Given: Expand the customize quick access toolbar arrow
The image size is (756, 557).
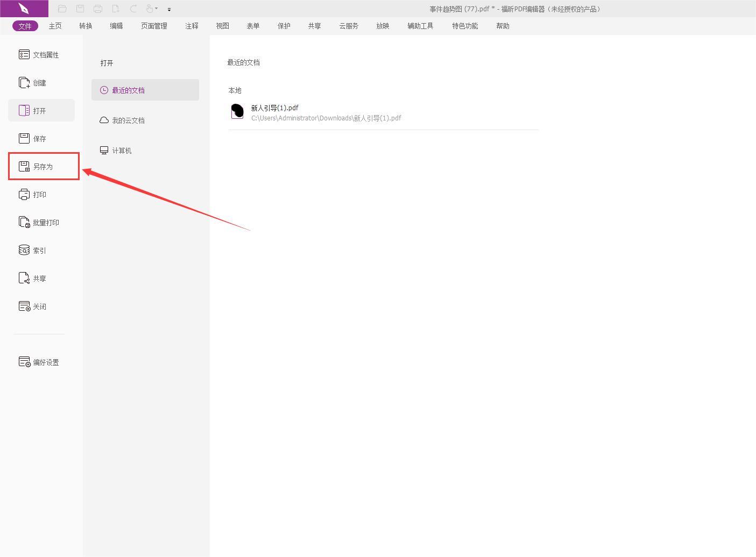Looking at the screenshot, I should coord(169,9).
